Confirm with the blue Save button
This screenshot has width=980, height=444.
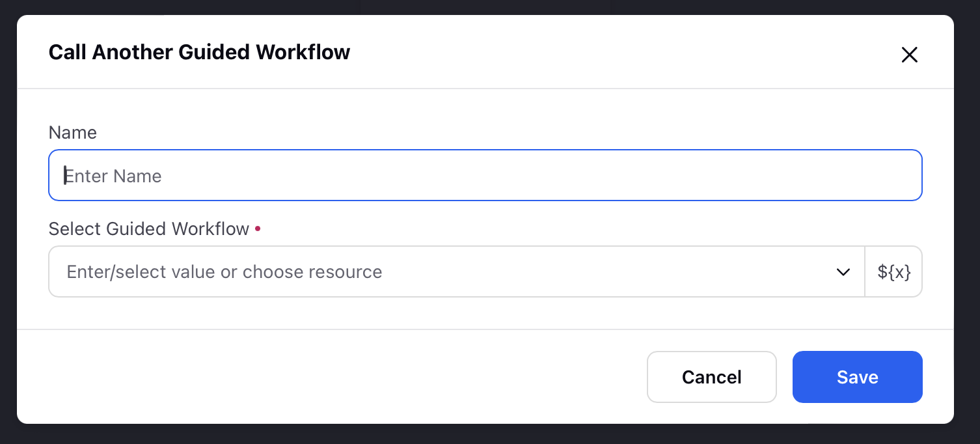857,377
